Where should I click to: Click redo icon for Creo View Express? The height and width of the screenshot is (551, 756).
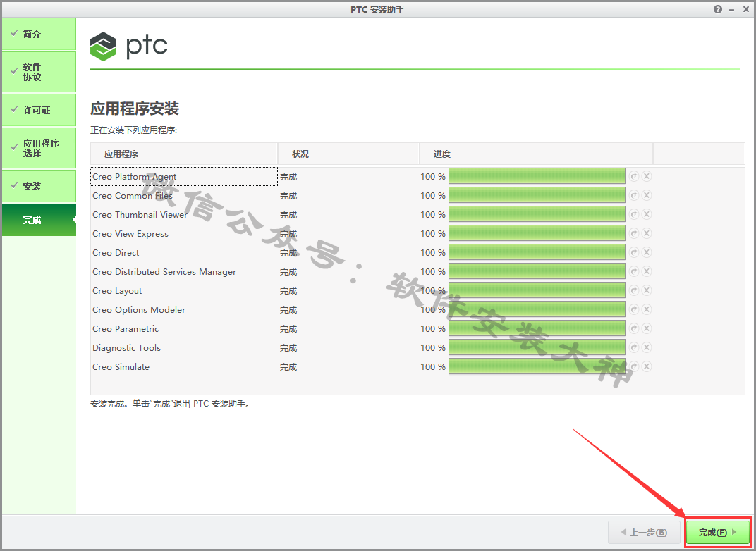[x=634, y=233]
